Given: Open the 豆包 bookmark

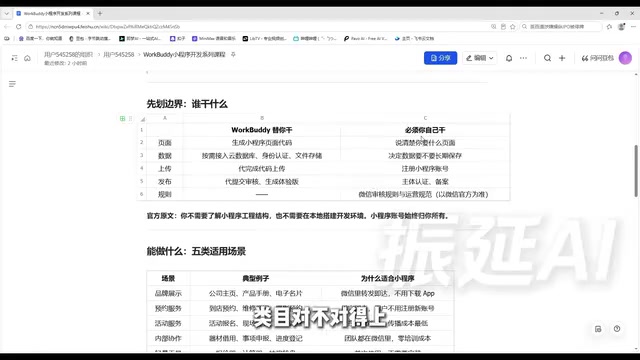Looking at the screenshot, I should coord(90,38).
